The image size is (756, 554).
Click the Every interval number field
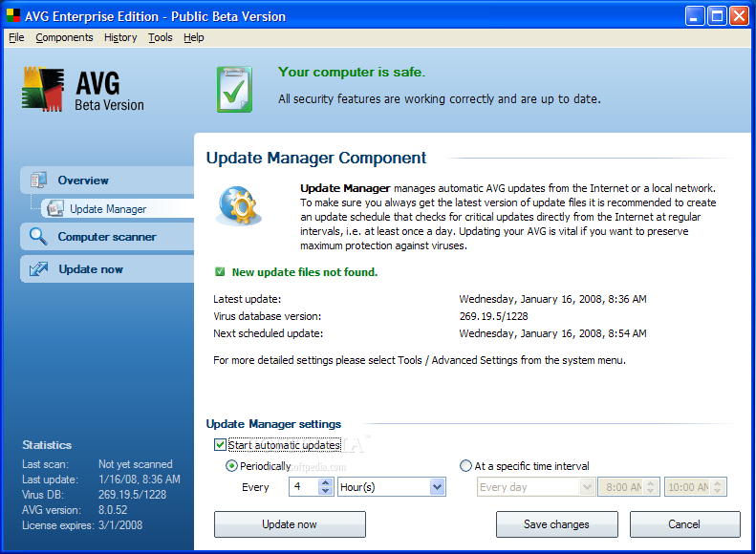coord(304,486)
